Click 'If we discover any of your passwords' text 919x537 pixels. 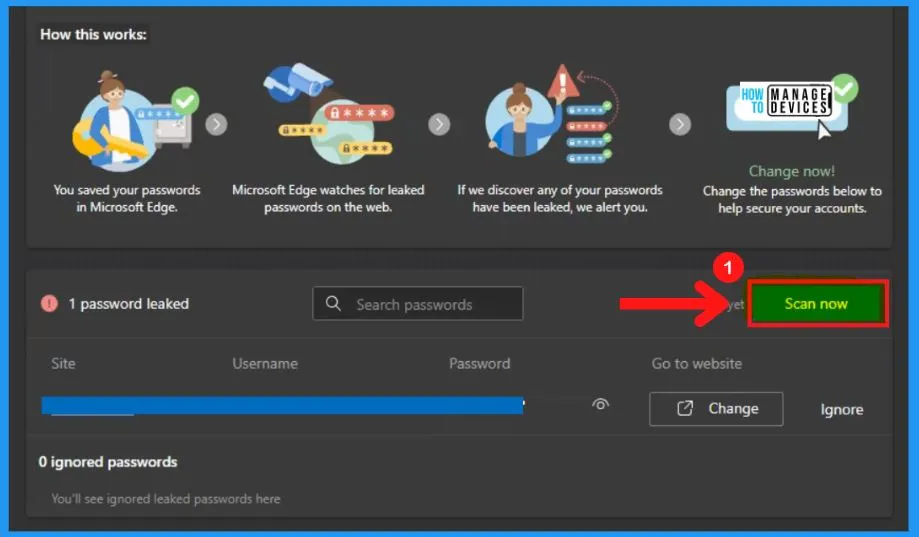click(x=560, y=198)
